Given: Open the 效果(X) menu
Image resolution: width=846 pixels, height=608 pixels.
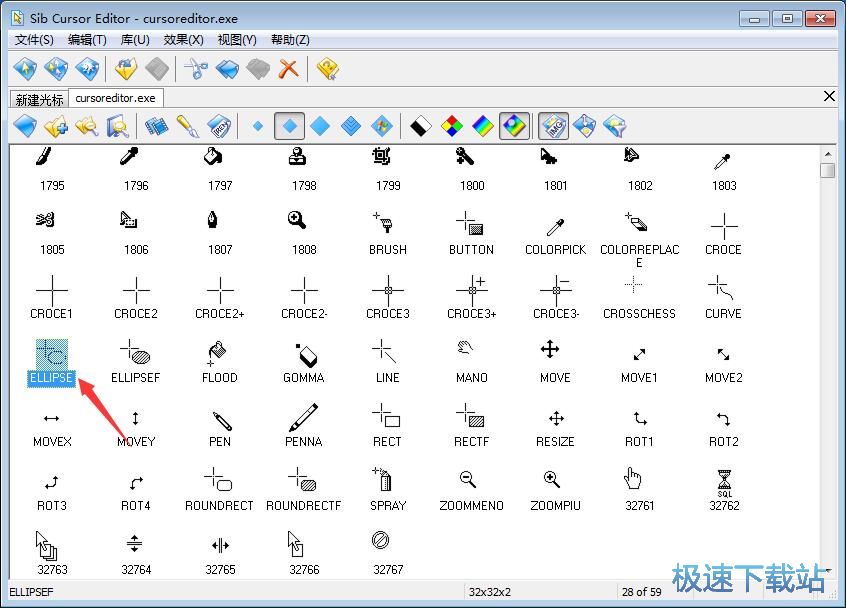Looking at the screenshot, I should click(183, 40).
